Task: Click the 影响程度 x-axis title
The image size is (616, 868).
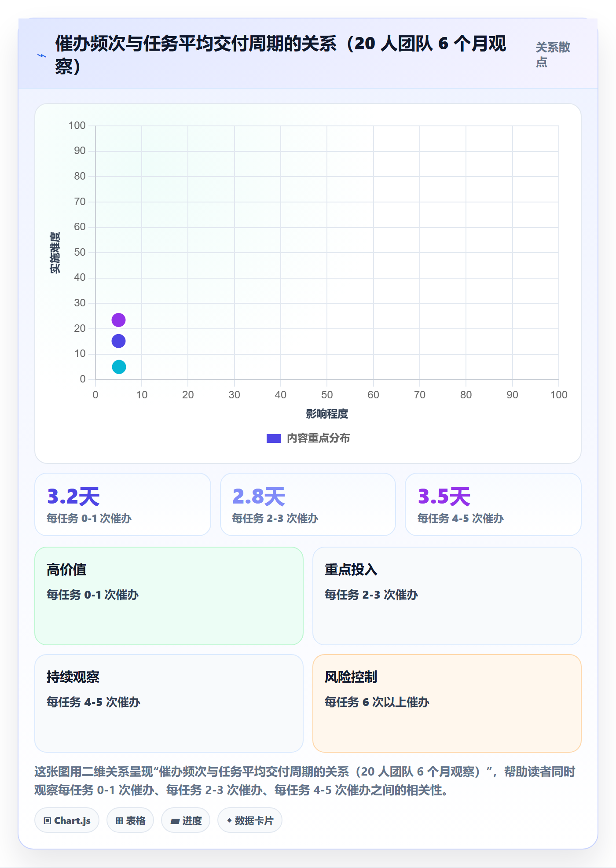Action: 327,414
